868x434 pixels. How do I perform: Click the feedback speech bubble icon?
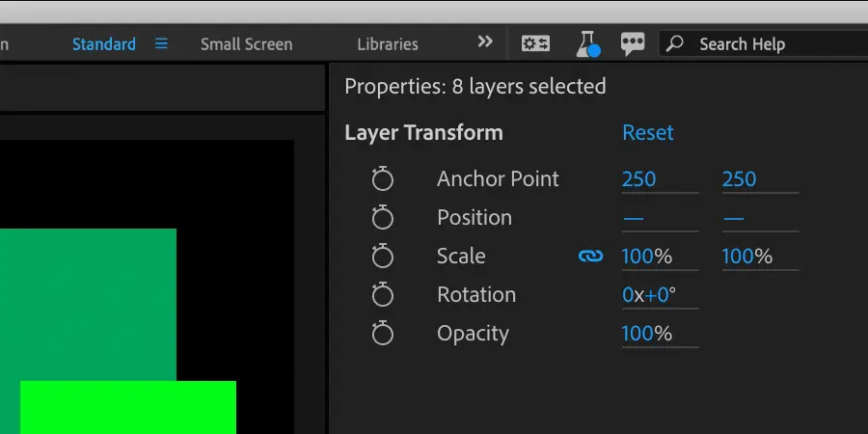point(633,43)
